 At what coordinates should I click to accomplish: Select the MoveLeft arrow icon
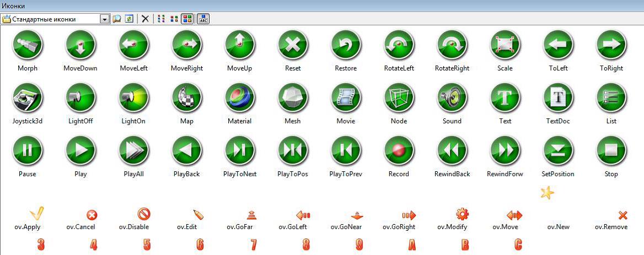[x=133, y=45]
